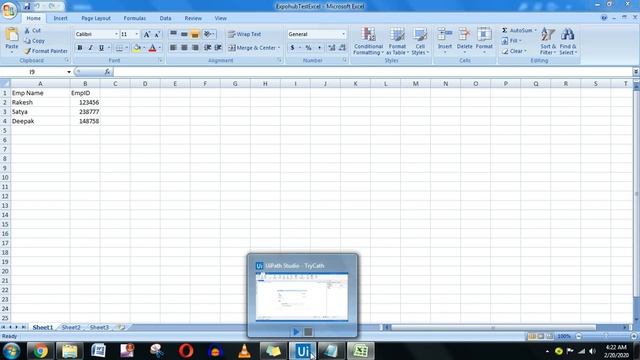This screenshot has height=360, width=640.
Task: Apply percent style
Action: point(309,48)
